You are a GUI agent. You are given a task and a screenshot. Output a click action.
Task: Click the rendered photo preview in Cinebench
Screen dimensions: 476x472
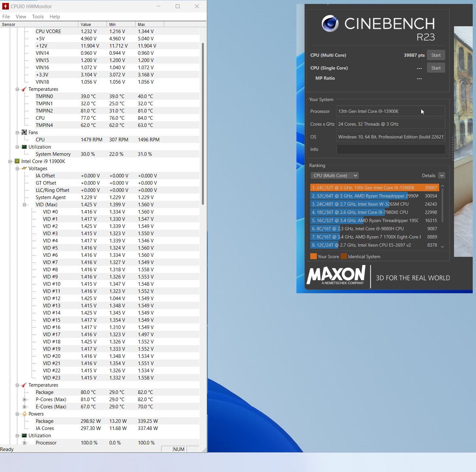463,141
